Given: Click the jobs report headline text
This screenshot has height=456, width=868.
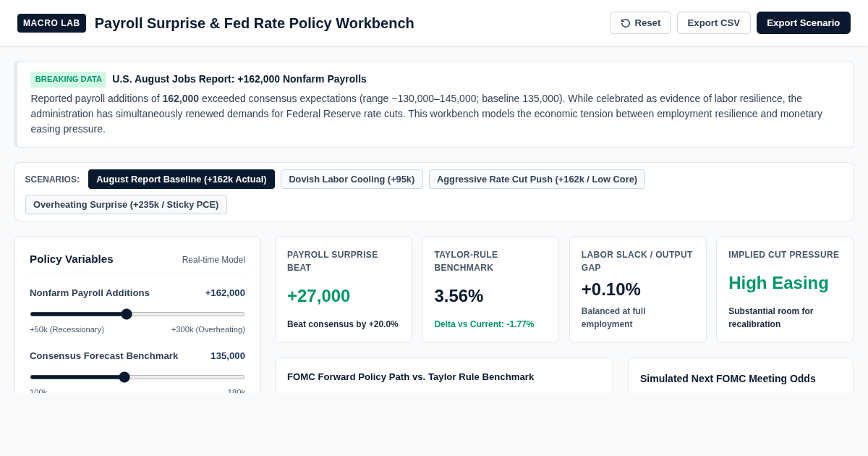Looking at the screenshot, I should click(239, 79).
